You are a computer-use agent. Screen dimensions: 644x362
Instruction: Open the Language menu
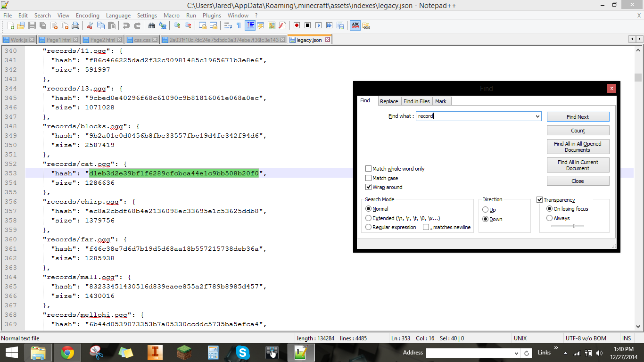(118, 16)
